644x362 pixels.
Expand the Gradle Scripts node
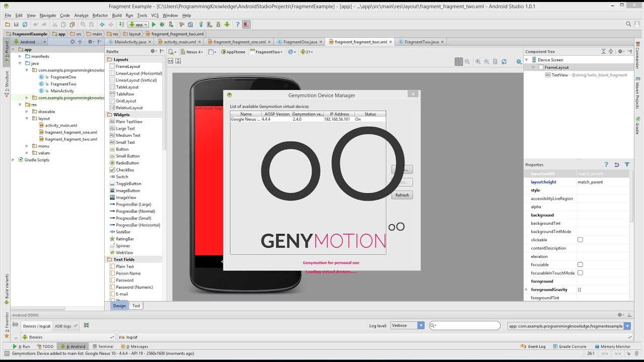pos(14,160)
